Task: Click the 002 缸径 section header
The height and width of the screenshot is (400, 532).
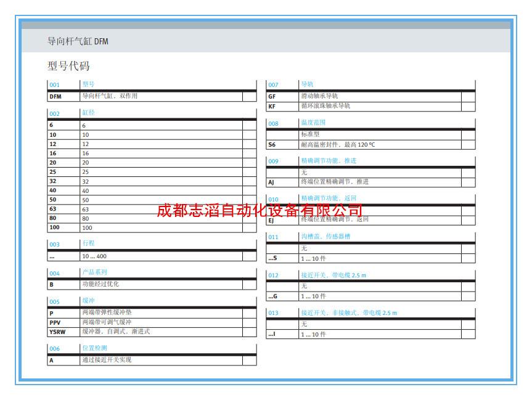Action: pos(152,113)
